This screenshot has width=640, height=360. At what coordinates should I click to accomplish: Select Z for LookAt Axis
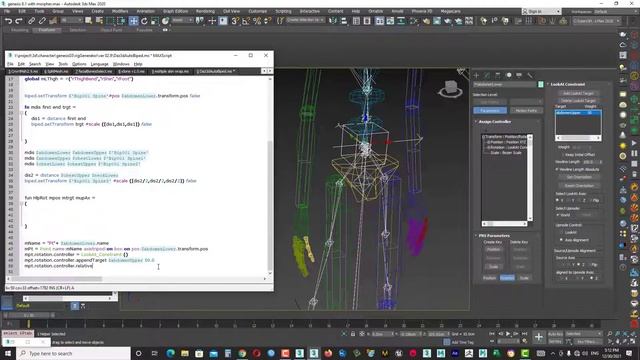tap(580, 200)
